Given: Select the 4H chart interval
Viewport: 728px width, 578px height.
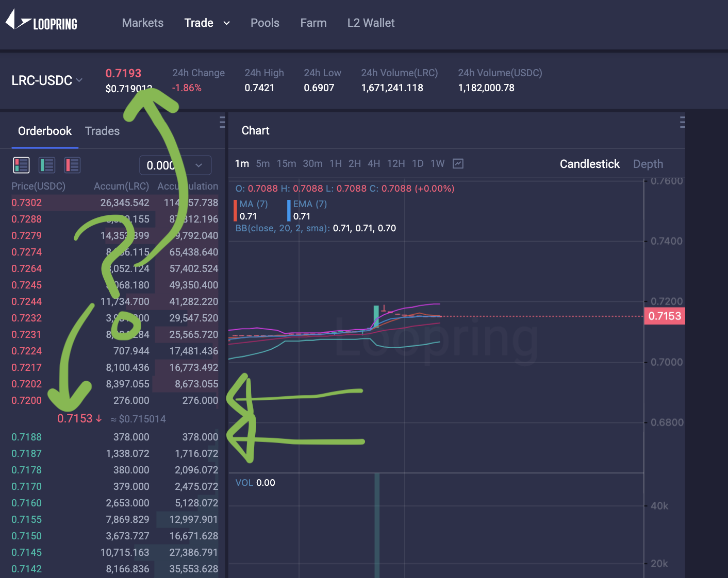Looking at the screenshot, I should click(x=374, y=163).
